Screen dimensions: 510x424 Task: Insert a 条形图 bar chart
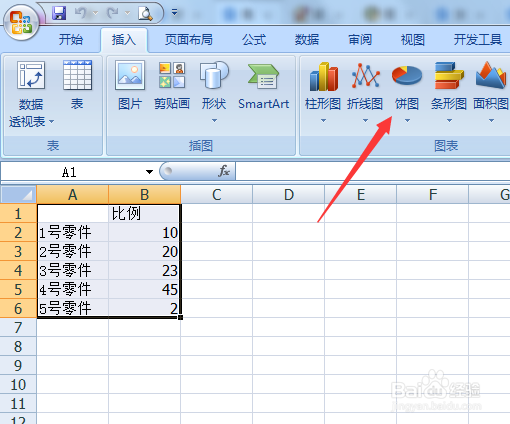click(449, 86)
